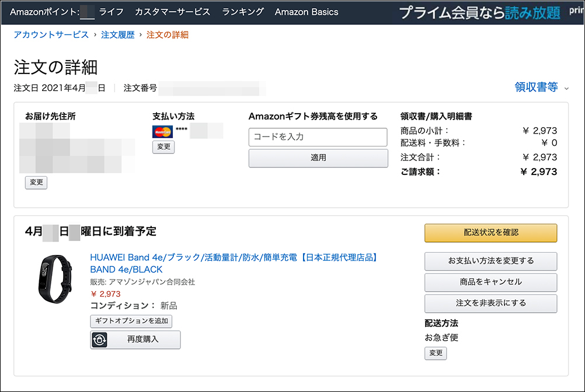Click 配送状況を確認 yellow button
The image size is (585, 392).
490,233
